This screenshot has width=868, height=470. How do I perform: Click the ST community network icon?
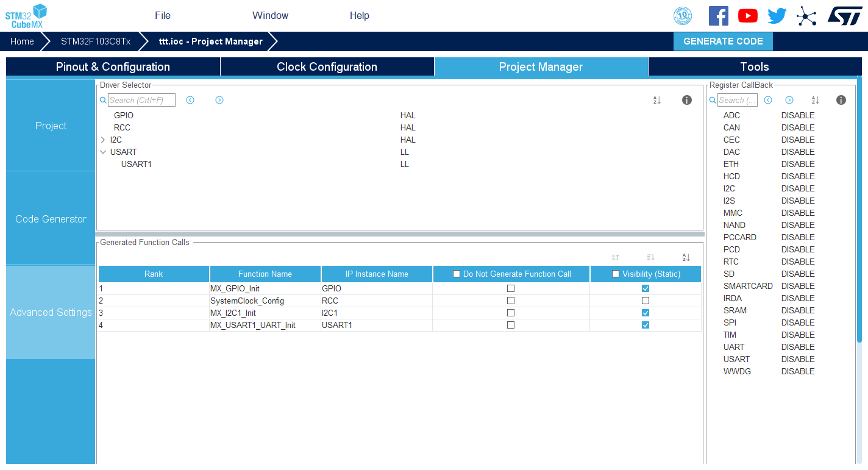[806, 16]
